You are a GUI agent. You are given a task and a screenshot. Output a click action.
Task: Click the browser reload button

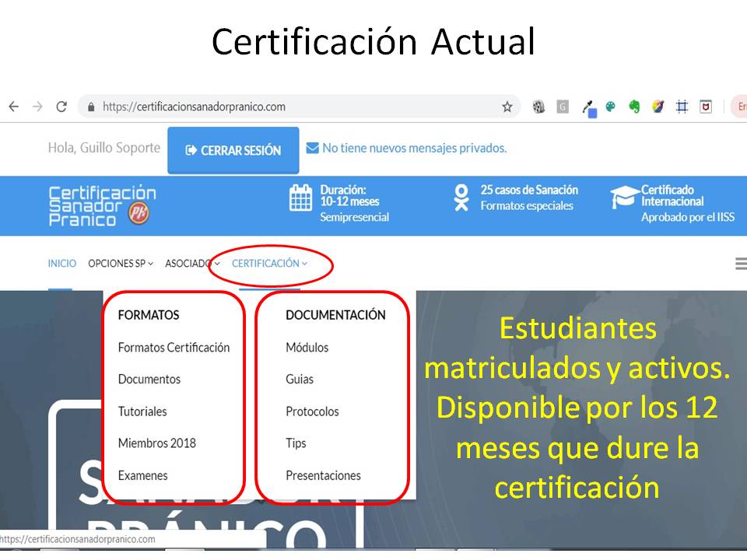(x=61, y=107)
